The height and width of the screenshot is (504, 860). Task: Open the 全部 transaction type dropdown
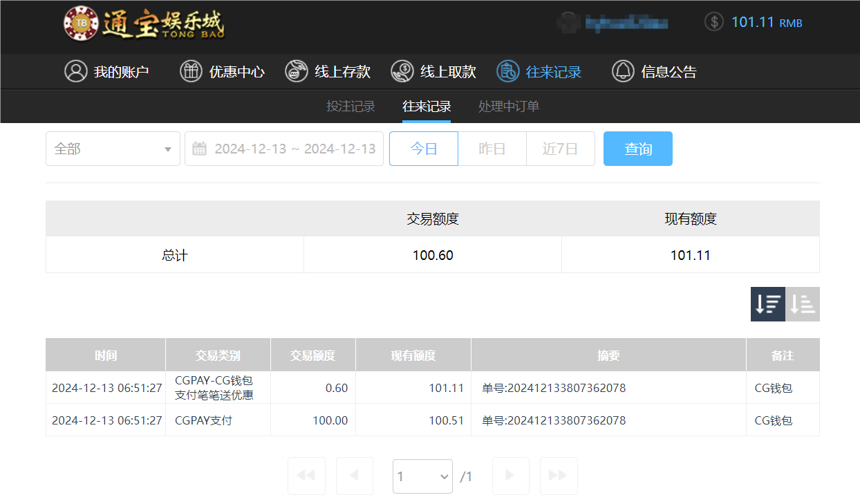113,148
